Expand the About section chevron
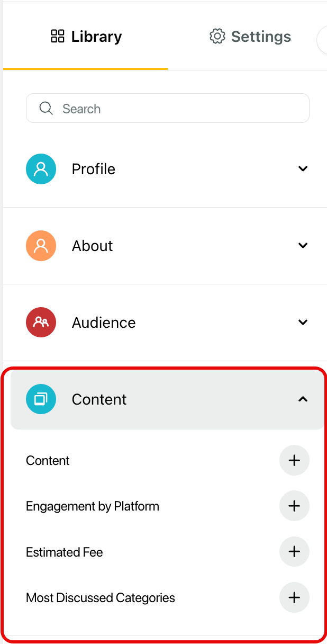The image size is (327, 644). [x=303, y=246]
